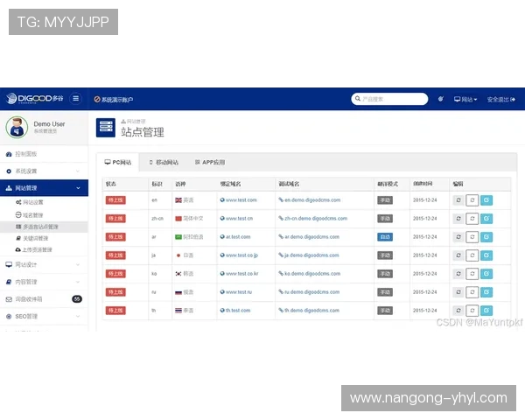The width and height of the screenshot is (525, 420).
Task: Click the blue edit icon in zh-cn row
Action: (486, 219)
